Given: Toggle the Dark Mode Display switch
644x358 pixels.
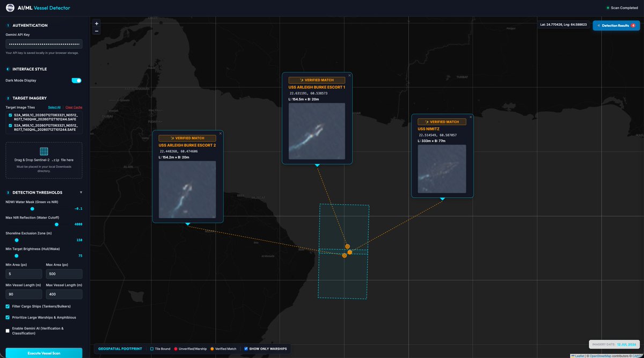Looking at the screenshot, I should 76,81.
